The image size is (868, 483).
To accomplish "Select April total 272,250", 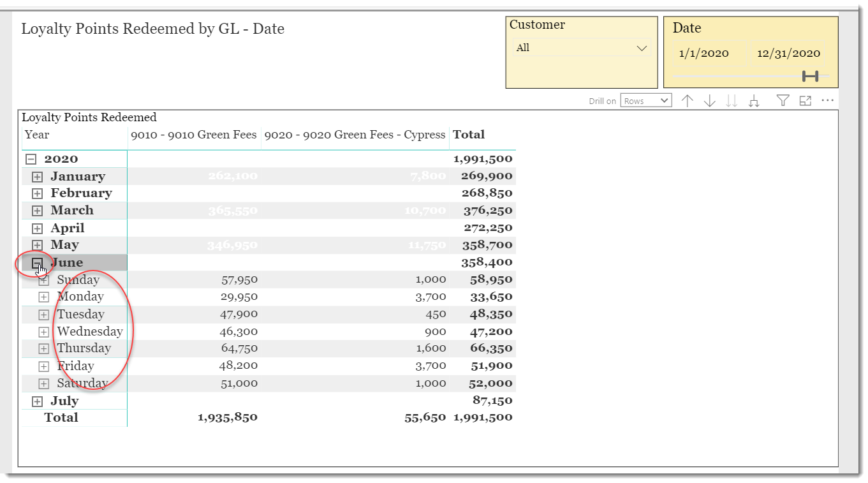I will click(x=487, y=228).
